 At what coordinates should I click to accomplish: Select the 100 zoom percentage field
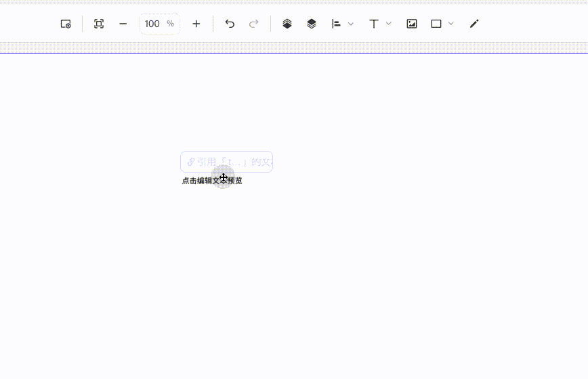[160, 24]
